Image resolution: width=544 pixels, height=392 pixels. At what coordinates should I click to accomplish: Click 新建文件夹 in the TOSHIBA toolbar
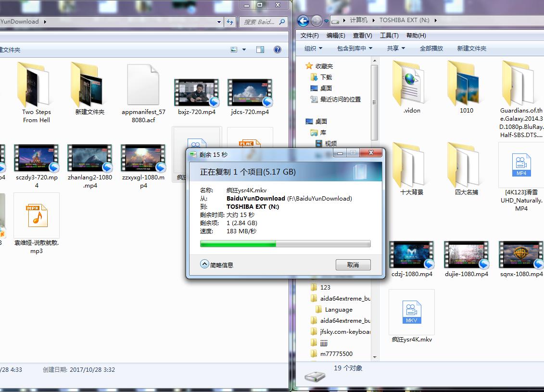pyautogui.click(x=471, y=48)
